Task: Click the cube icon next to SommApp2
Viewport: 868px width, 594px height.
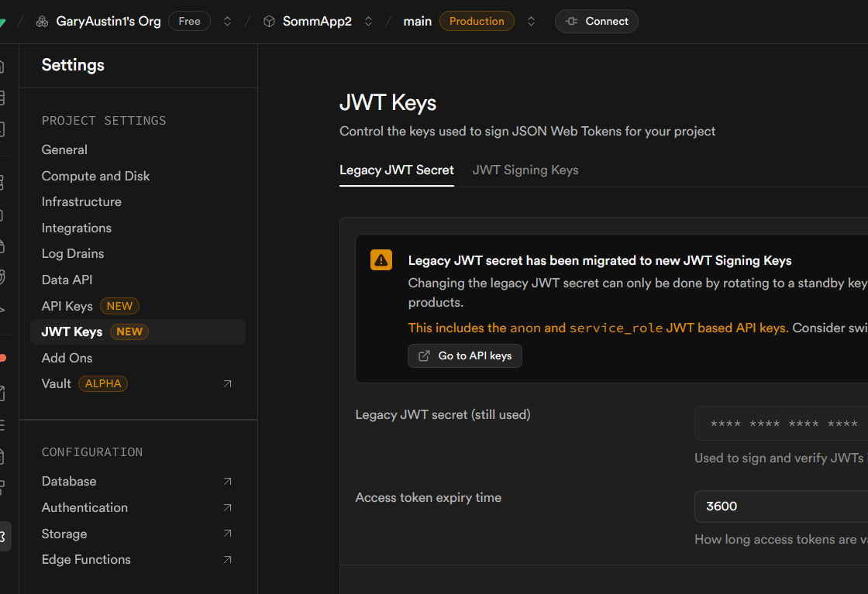Action: [269, 22]
